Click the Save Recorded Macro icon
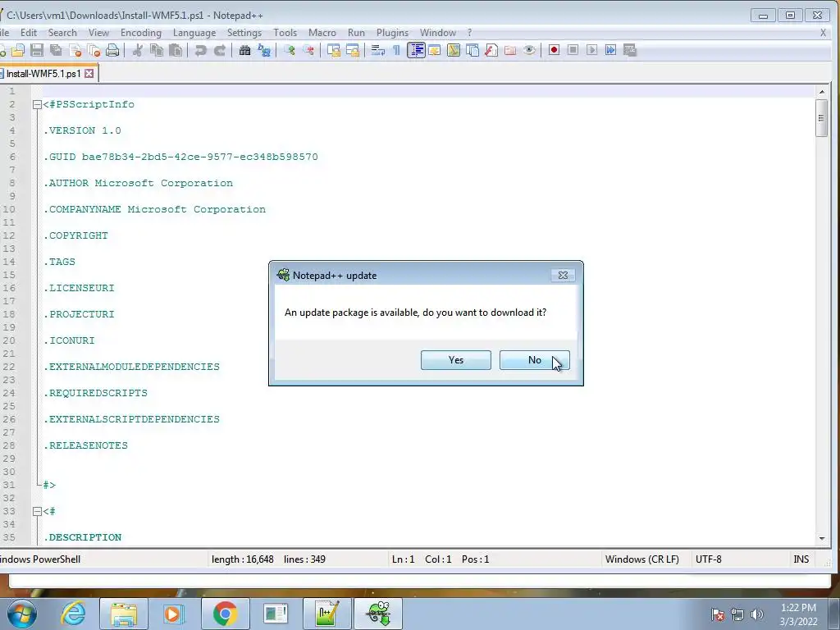 click(x=630, y=50)
